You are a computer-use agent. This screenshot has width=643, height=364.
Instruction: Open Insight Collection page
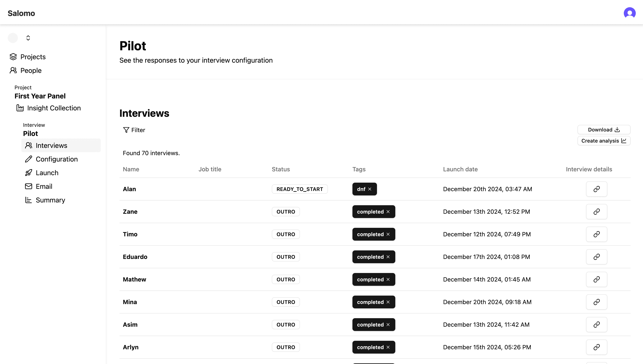pos(54,108)
